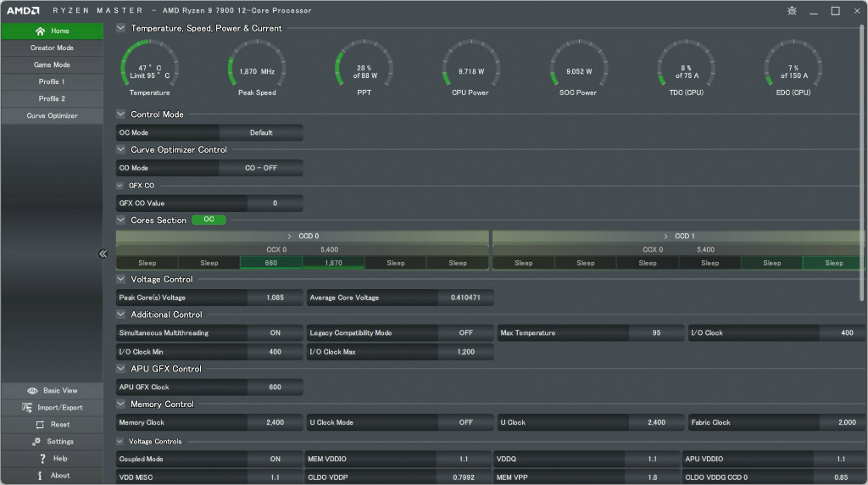Click the Help button label
Image resolution: width=868 pixels, height=485 pixels.
(x=60, y=459)
